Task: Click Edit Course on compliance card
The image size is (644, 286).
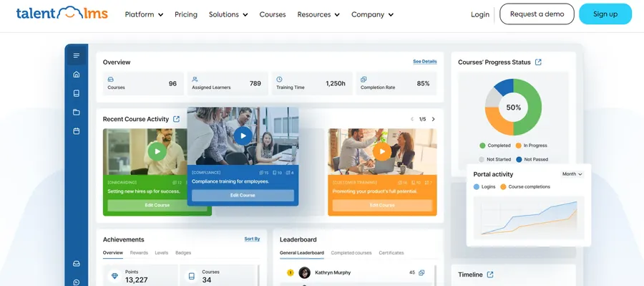Action: 243,196
